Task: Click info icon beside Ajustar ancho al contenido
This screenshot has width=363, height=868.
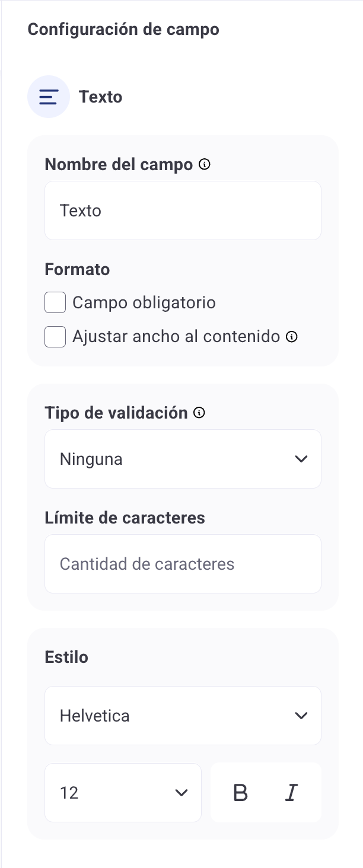Action: coord(291,337)
